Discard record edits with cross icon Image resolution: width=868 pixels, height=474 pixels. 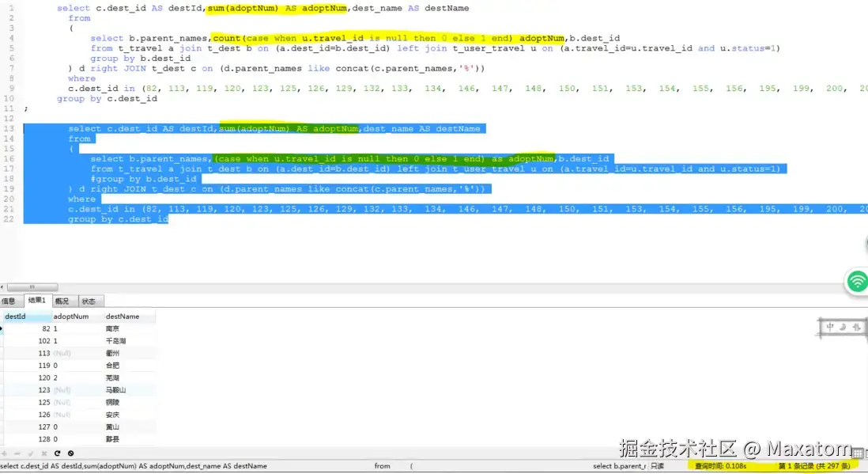[x=44, y=453]
